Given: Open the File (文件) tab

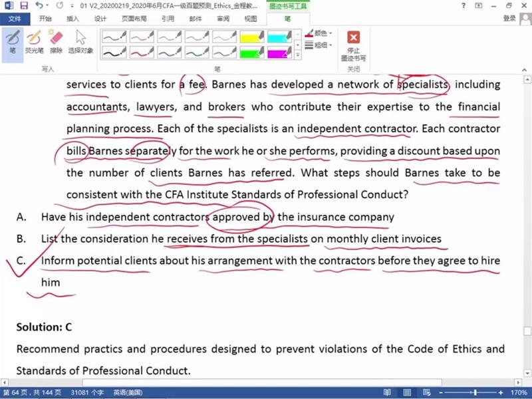Looking at the screenshot, I should (14, 19).
